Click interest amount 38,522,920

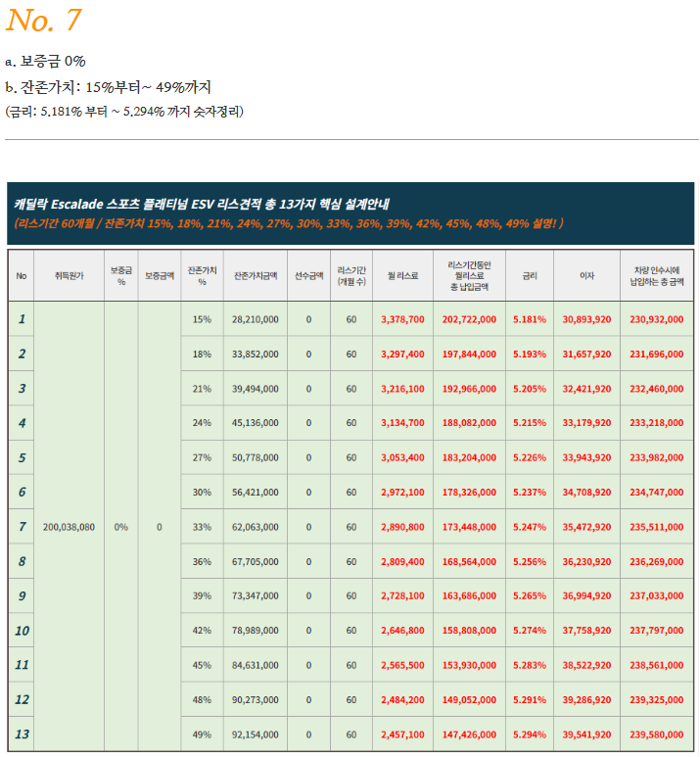(586, 665)
